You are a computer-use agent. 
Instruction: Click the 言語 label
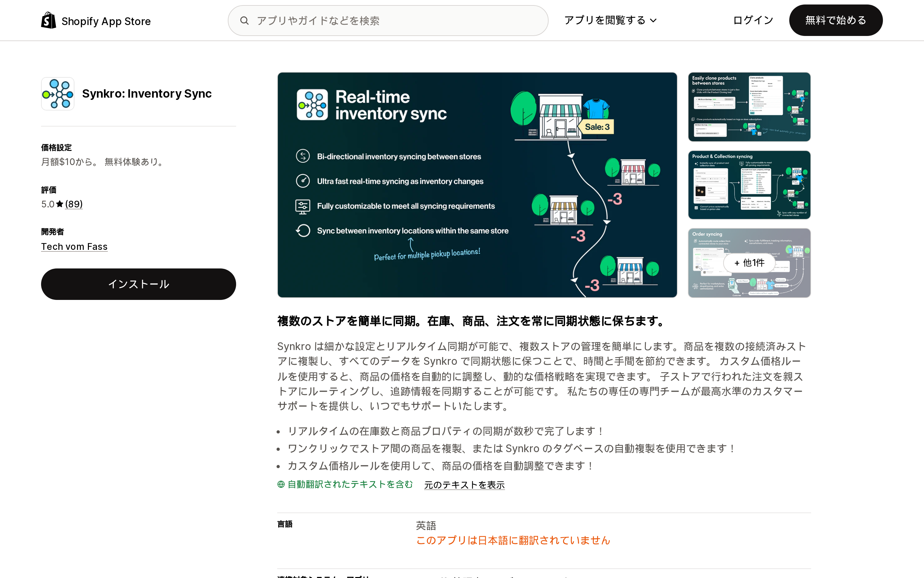(285, 524)
